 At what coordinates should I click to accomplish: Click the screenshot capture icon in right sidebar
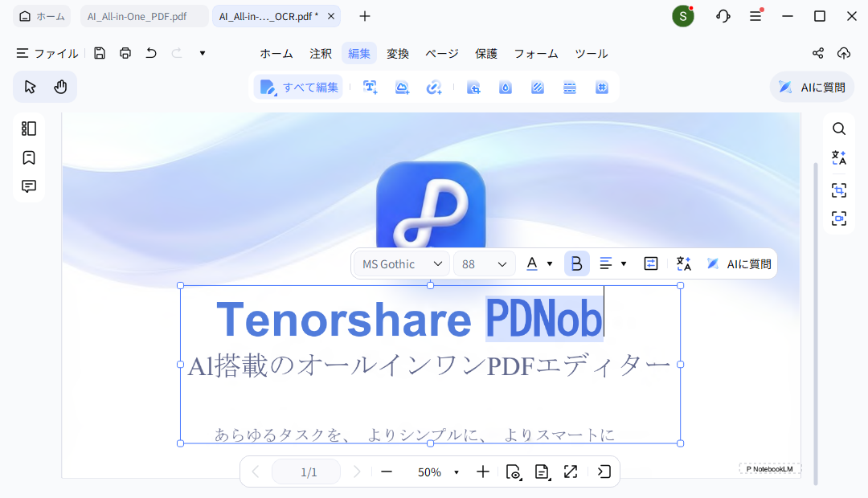point(839,218)
